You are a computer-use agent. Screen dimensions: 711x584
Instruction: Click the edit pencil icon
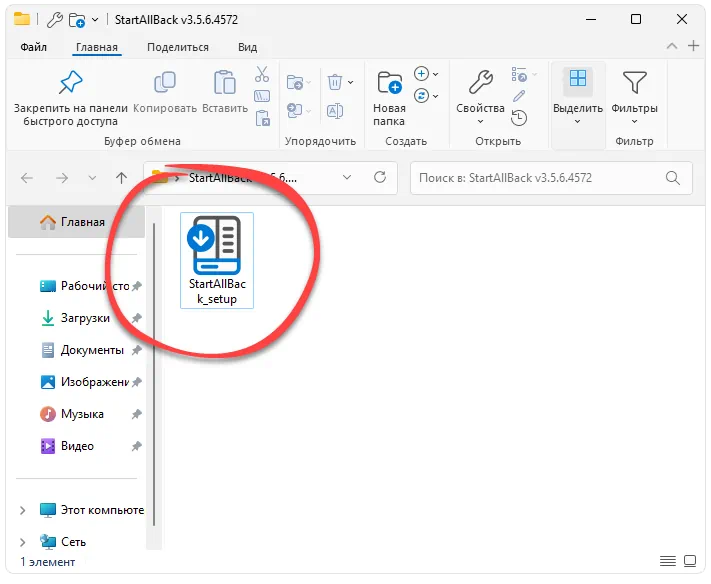tap(519, 96)
